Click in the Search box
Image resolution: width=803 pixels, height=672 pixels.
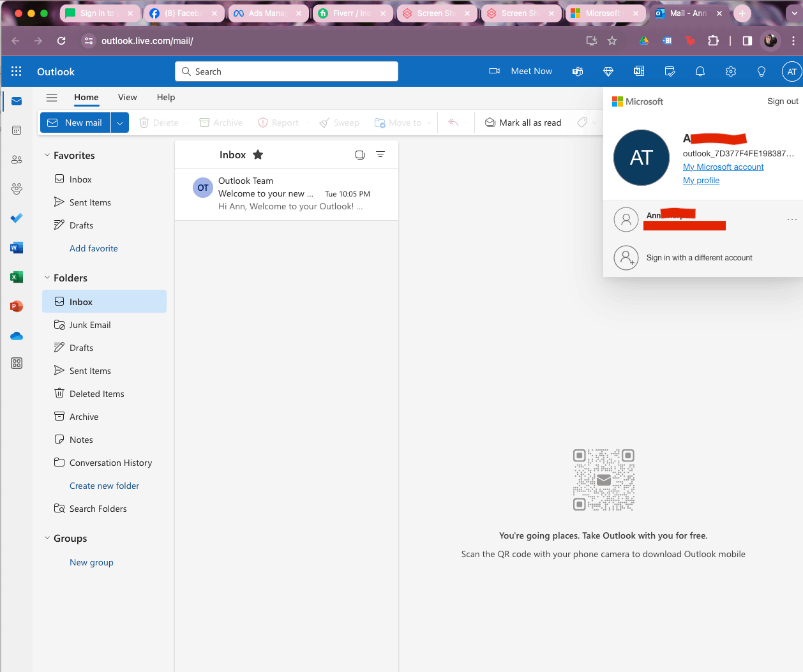click(x=287, y=71)
